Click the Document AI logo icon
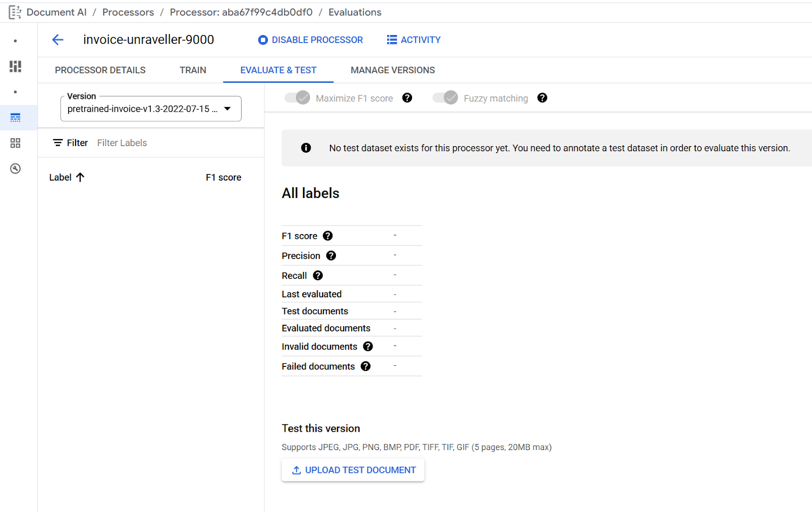The image size is (812, 512). (x=15, y=12)
